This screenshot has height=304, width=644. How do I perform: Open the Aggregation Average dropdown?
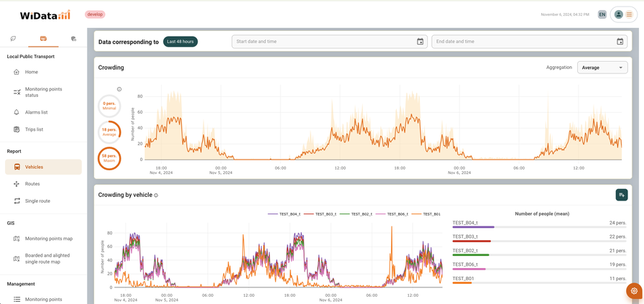[602, 68]
